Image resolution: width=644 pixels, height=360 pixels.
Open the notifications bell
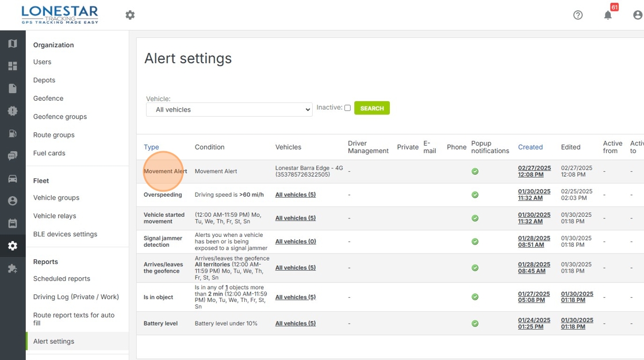coord(608,15)
